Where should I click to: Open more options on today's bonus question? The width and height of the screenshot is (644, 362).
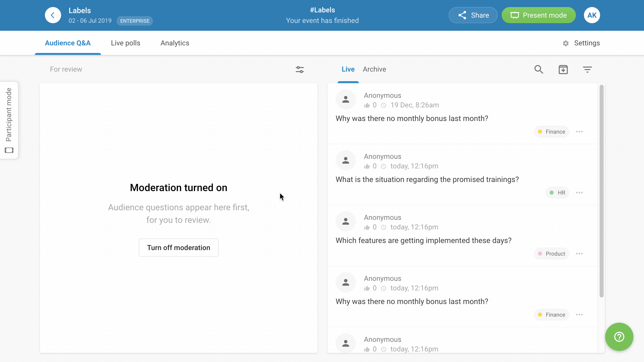point(579,315)
